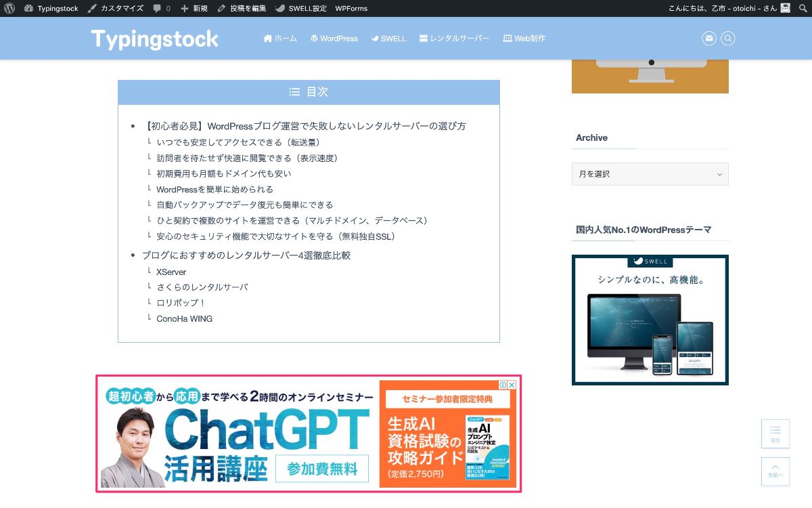
Task: Jump to ブログにおすすめのレンタルサーバー4選徹底比較
Action: 246,255
